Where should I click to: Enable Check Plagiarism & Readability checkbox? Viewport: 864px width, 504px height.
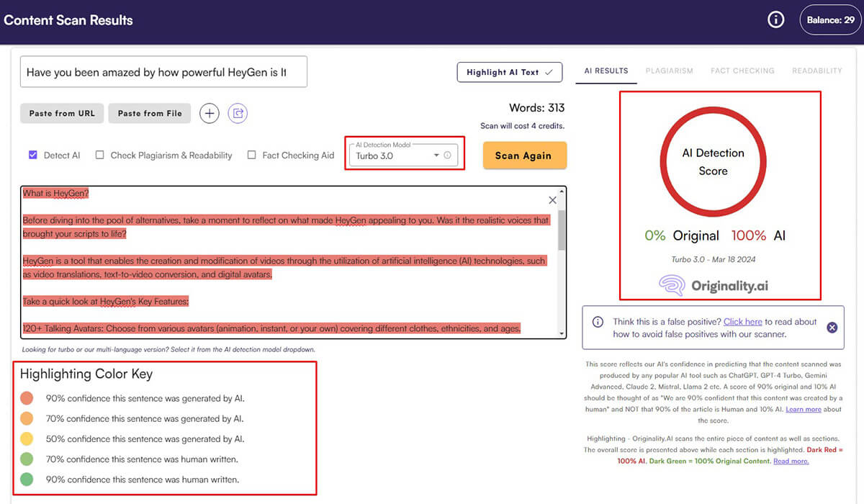[x=100, y=155]
